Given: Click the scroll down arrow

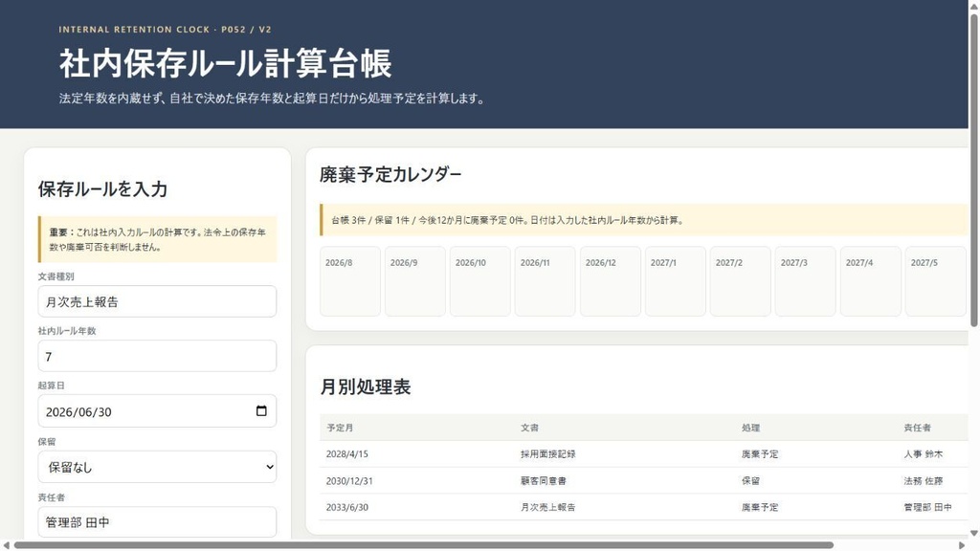Looking at the screenshot, I should click(x=973, y=534).
